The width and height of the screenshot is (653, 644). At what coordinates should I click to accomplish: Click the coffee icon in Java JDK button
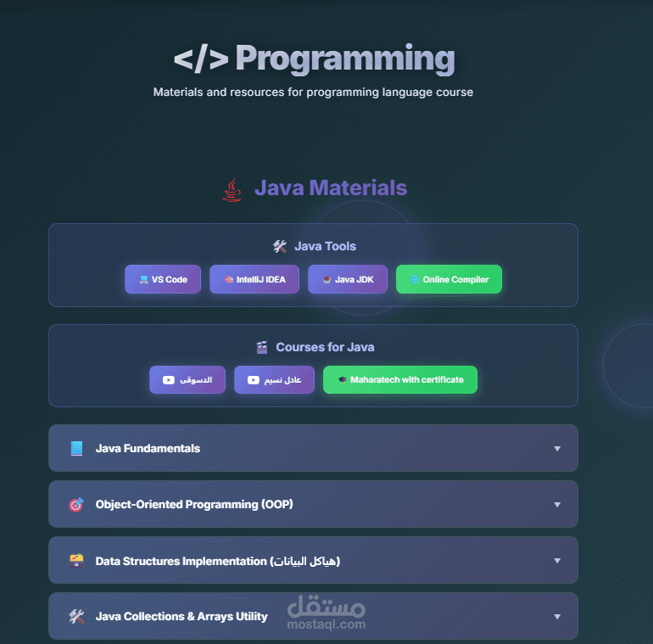click(x=326, y=279)
